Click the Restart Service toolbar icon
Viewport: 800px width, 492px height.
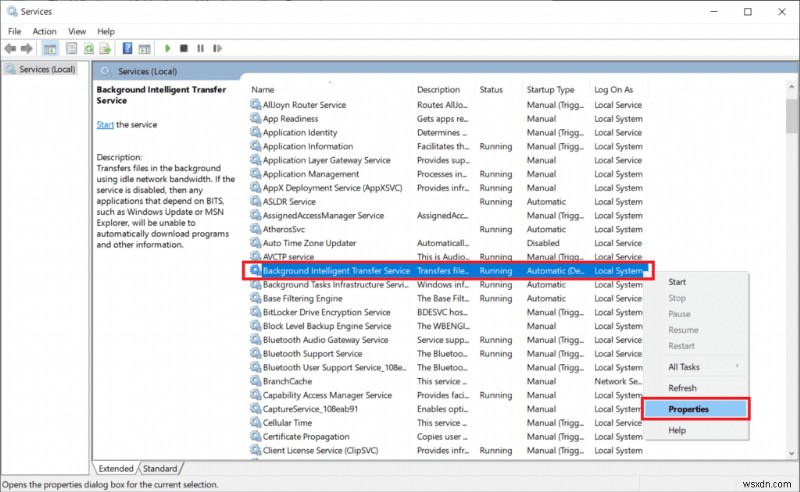pos(217,48)
